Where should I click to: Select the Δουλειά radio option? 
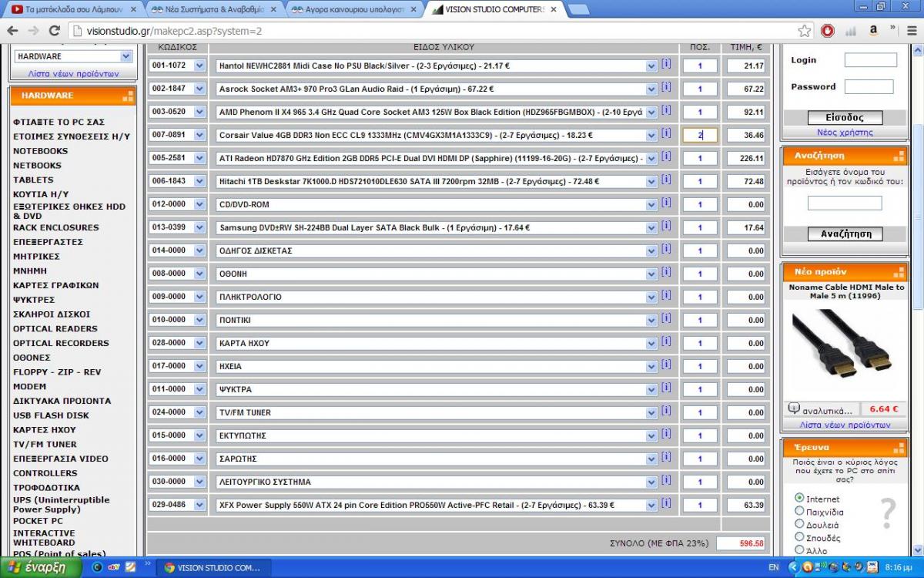[799, 524]
